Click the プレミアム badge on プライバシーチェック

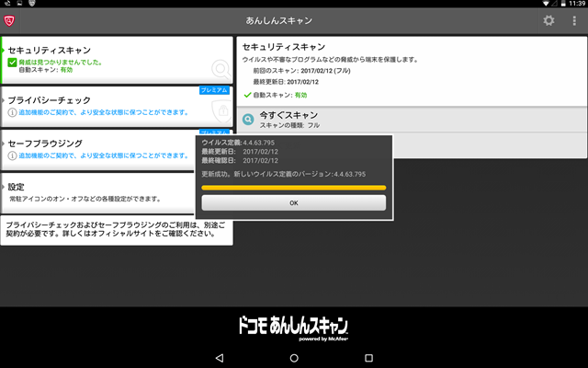pyautogui.click(x=214, y=90)
